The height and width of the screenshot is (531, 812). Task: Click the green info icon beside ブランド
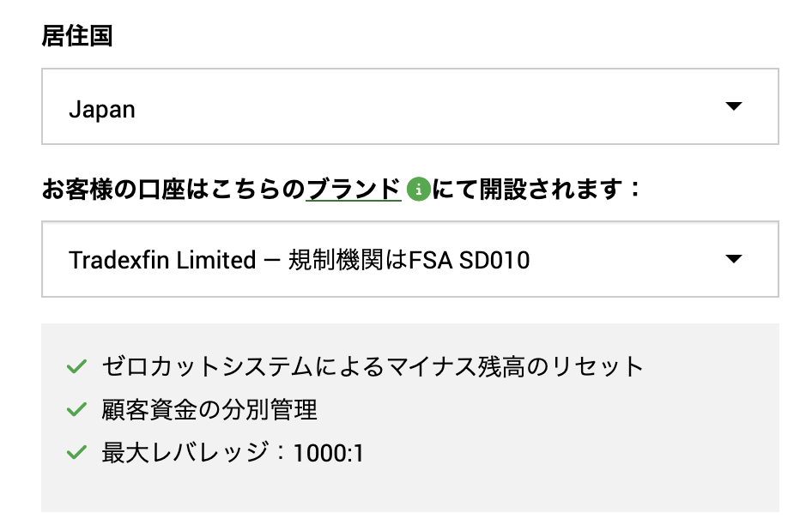point(418,189)
